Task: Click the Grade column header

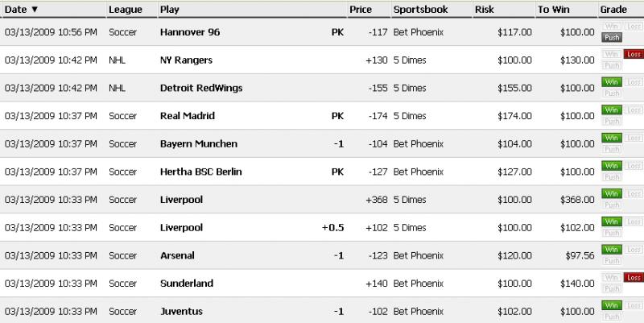Action: click(613, 9)
